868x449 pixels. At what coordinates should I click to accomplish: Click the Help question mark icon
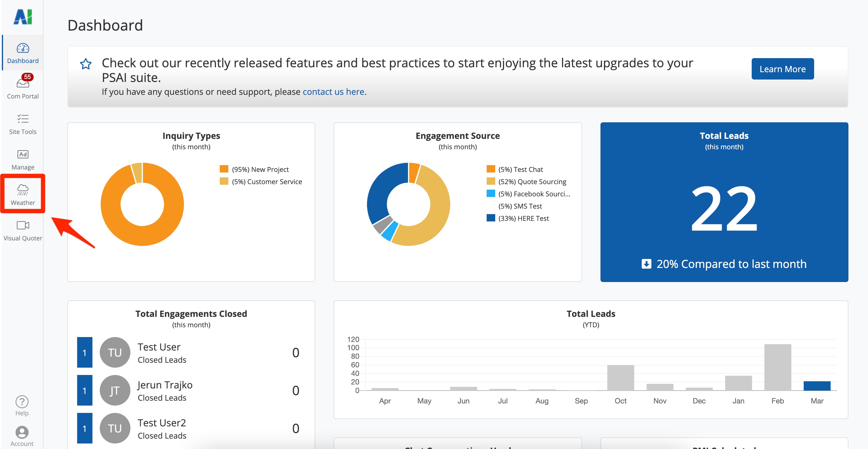tap(22, 402)
